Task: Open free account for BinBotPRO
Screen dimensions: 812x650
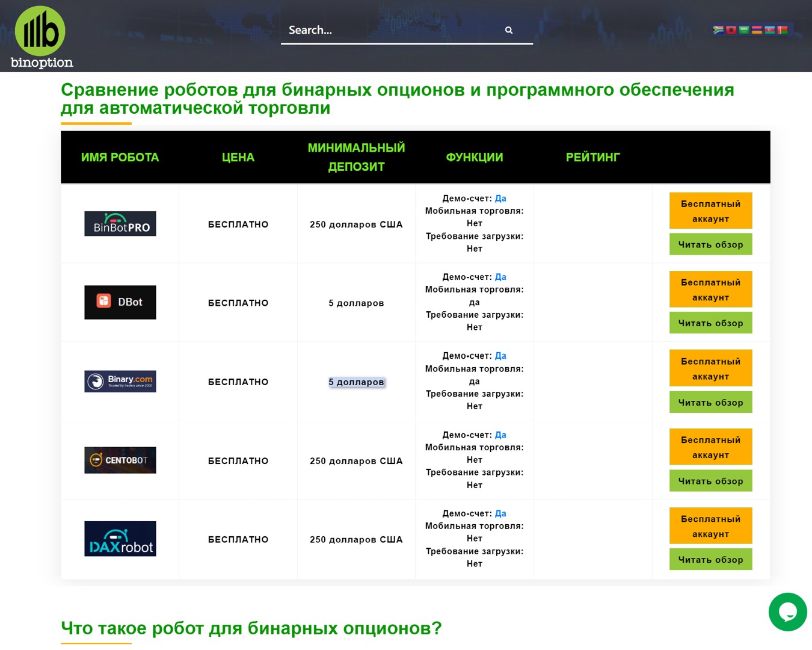Action: 711,211
